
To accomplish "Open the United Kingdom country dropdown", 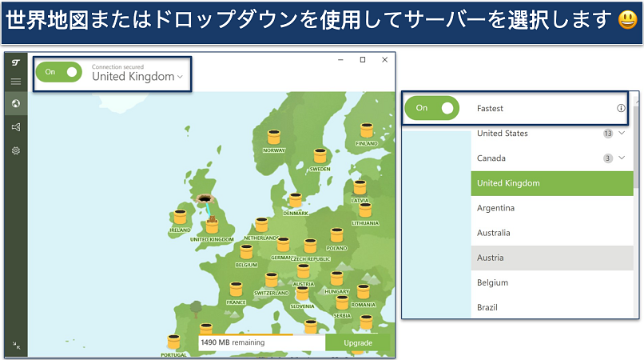I will 137,77.
